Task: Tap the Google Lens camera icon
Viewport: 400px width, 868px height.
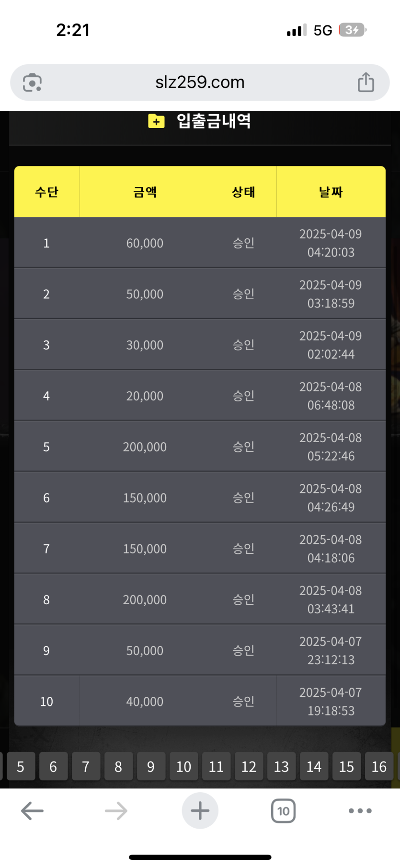Action: coord(32,82)
